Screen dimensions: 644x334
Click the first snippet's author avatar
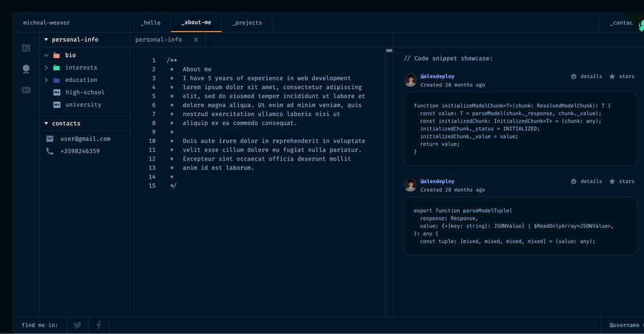click(x=410, y=80)
